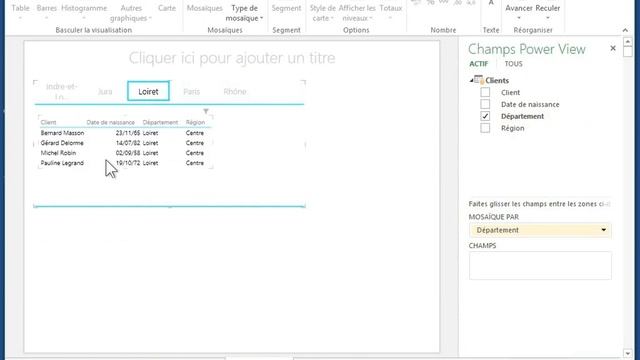The height and width of the screenshot is (360, 640).
Task: Sort by the Région column header
Action: tap(195, 122)
